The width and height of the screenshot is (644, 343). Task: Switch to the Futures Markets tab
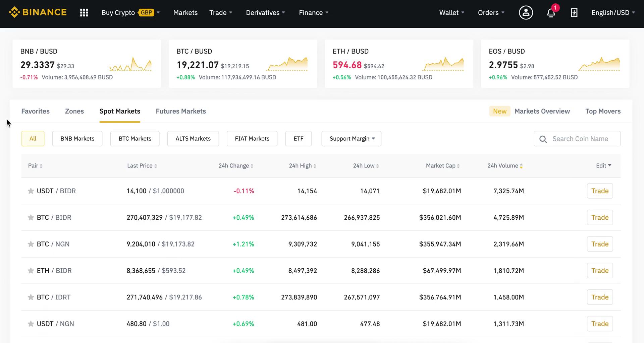click(181, 111)
